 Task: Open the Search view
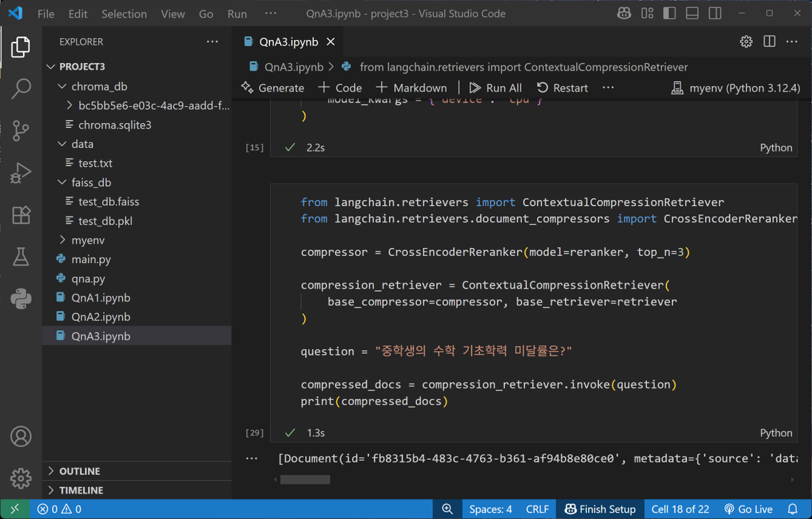(21, 89)
